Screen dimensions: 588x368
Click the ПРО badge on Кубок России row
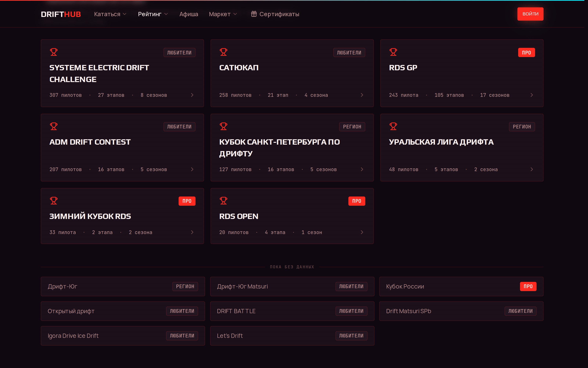(x=528, y=286)
